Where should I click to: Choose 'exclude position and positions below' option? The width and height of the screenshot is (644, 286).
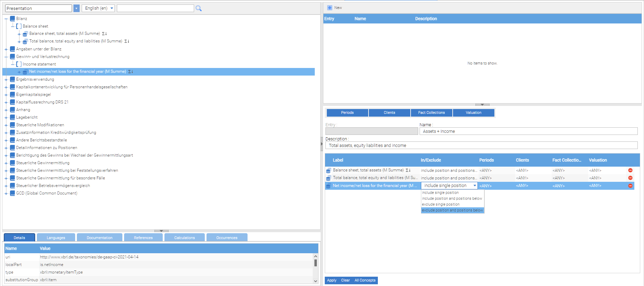[452, 210]
